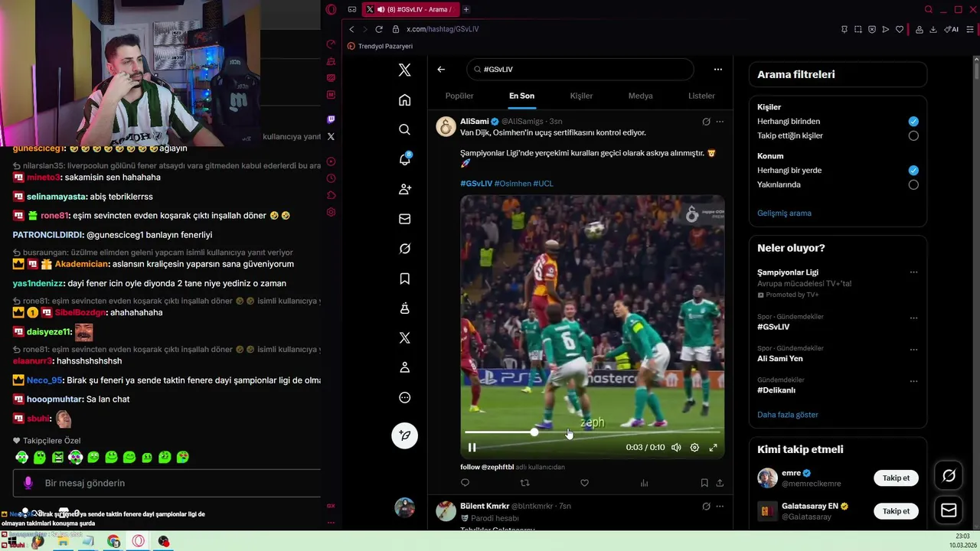Open X Explore search icon in sidebar
Screen dimensions: 980x551
coord(405,129)
